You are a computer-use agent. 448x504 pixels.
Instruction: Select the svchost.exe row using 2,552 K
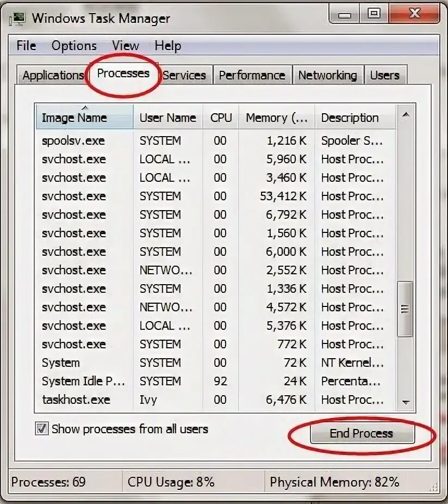215,270
